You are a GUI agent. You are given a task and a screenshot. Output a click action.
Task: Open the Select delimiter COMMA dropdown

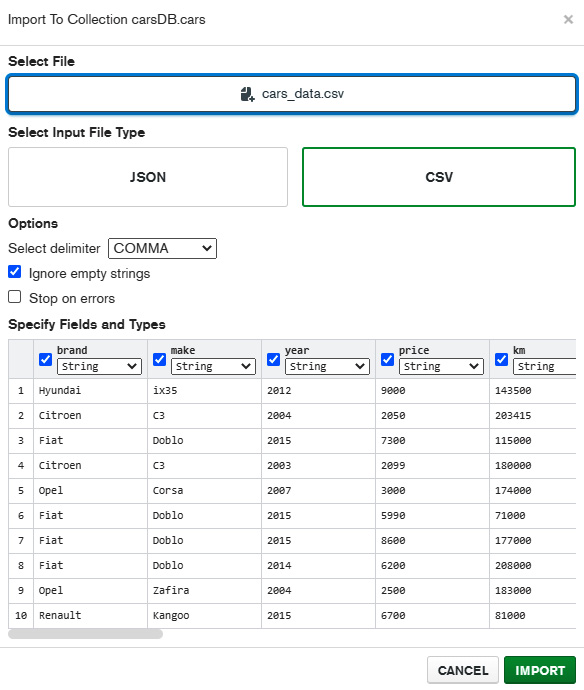point(162,248)
